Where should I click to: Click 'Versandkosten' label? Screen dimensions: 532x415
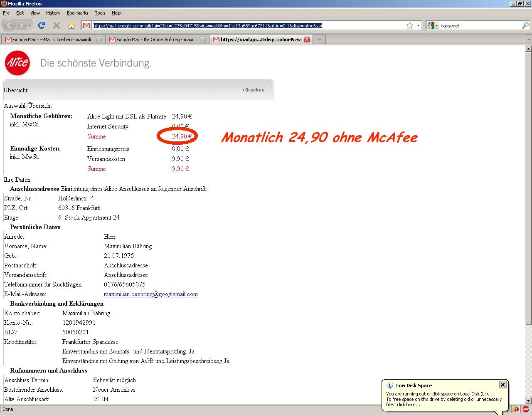point(106,159)
